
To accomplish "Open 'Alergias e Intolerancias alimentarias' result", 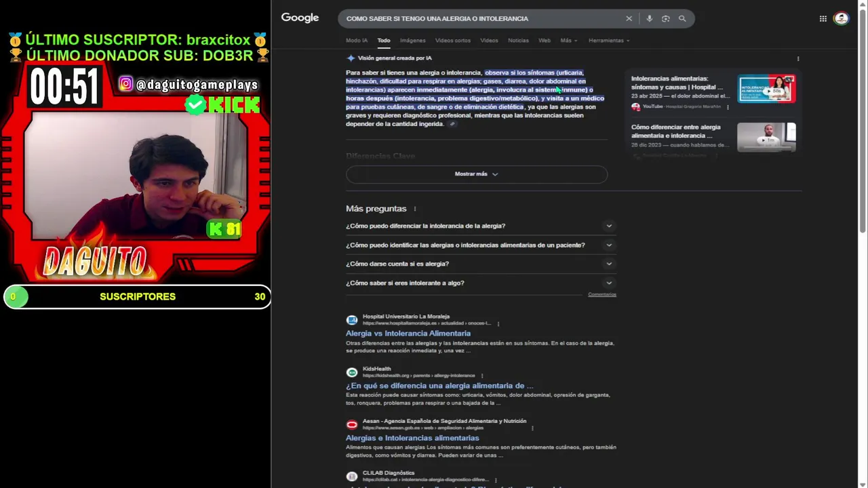I will tap(412, 438).
